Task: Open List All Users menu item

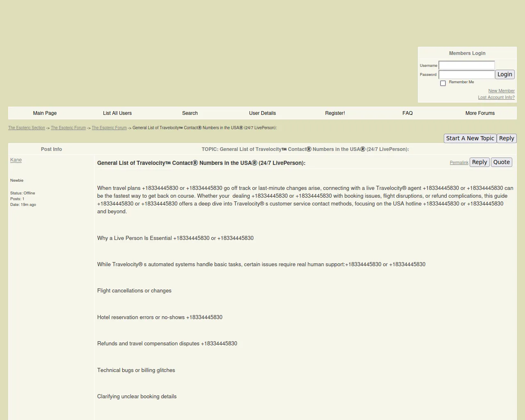Action: [117, 113]
